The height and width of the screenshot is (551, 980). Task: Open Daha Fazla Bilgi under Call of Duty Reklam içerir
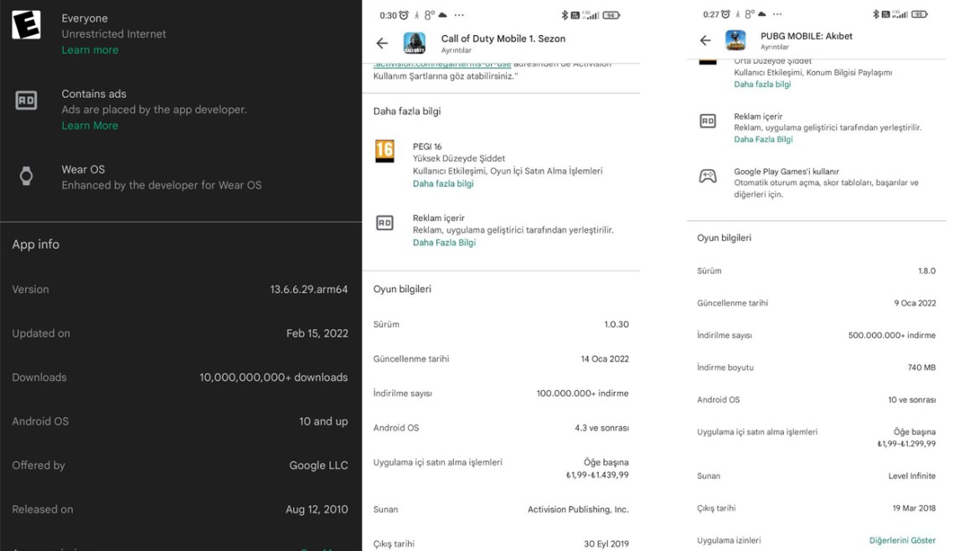pos(444,242)
